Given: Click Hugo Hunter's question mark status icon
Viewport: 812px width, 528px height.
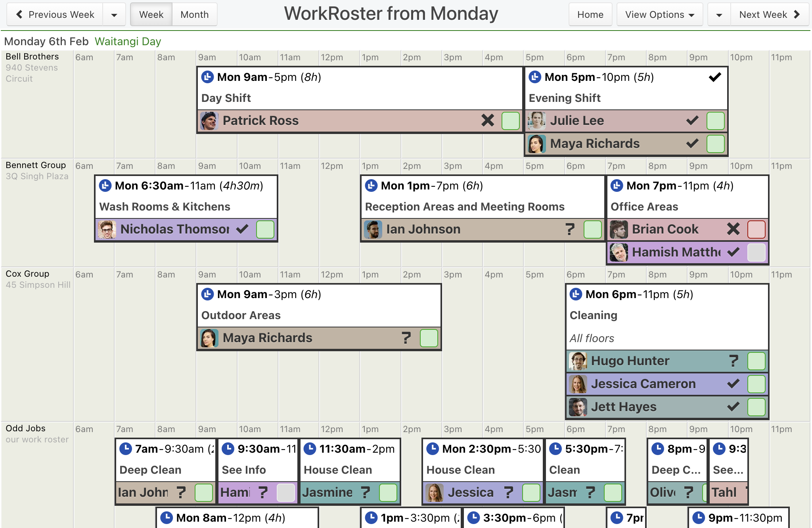Looking at the screenshot, I should (x=733, y=361).
